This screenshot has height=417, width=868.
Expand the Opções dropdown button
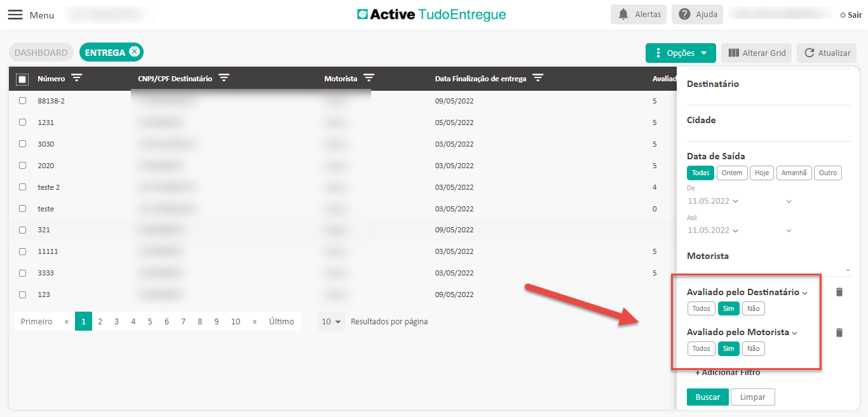tap(681, 53)
